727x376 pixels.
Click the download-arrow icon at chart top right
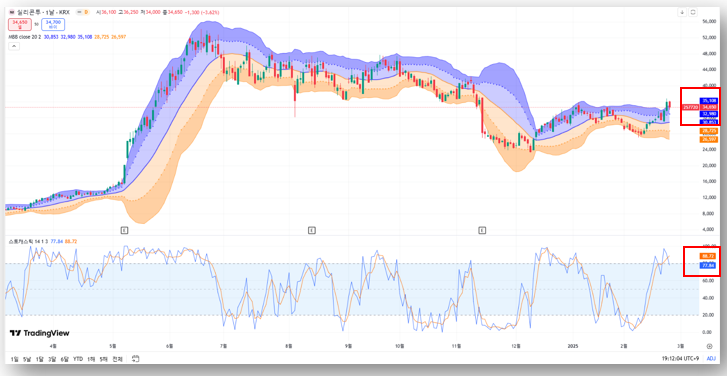(682, 13)
